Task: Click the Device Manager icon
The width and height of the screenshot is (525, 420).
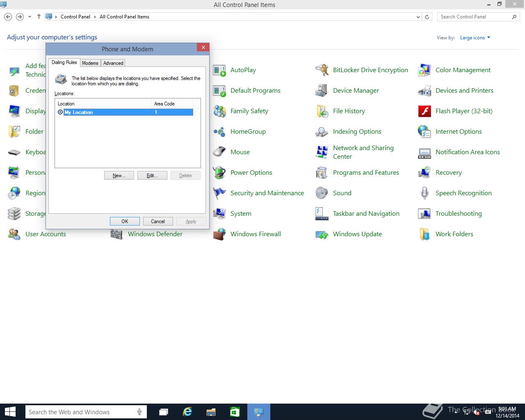Action: coord(322,91)
